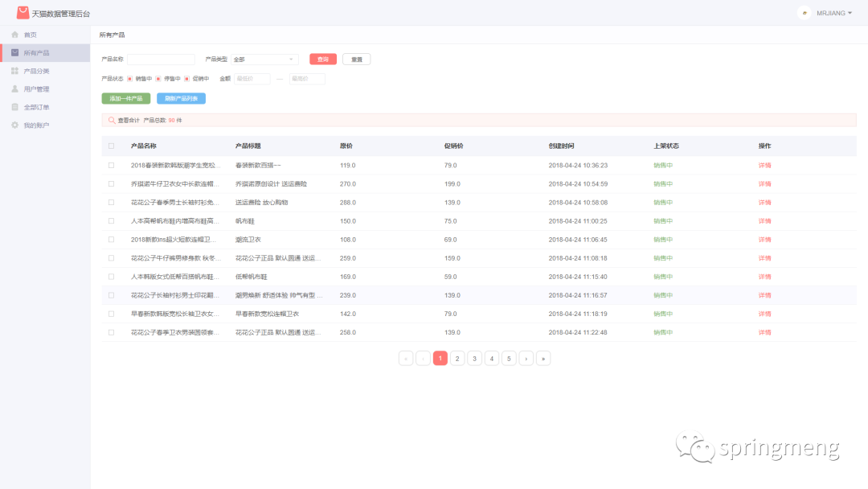Select the row with original price 288.0
Screen dimensions: 868x489
[x=111, y=202]
